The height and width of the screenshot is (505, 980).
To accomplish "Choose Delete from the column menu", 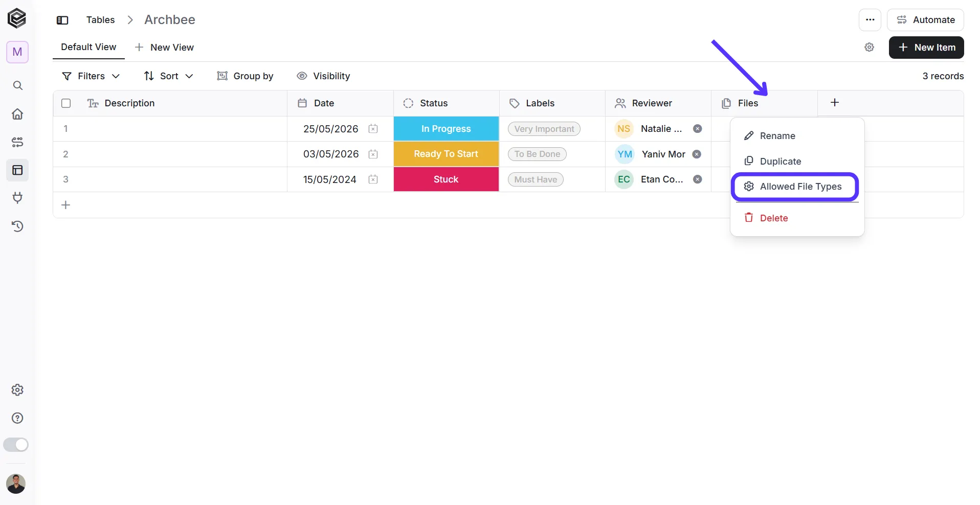I will click(797, 218).
